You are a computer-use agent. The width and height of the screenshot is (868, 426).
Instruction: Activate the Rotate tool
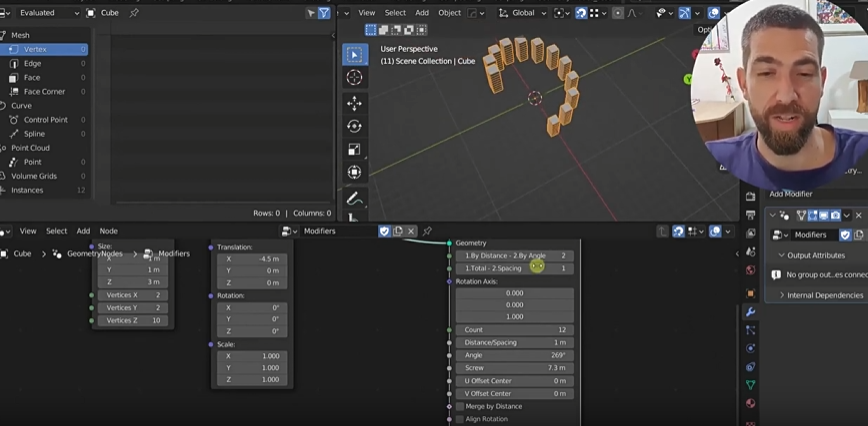[354, 126]
